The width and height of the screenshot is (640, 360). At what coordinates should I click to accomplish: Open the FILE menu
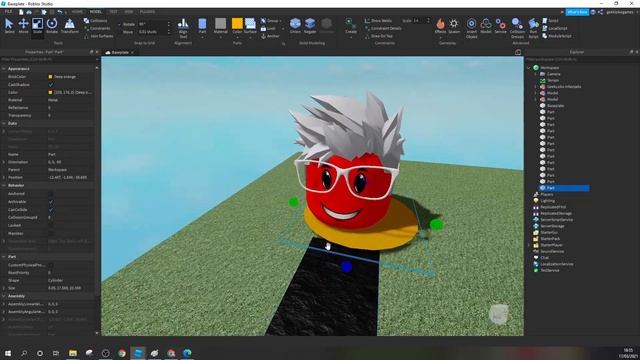click(8, 12)
